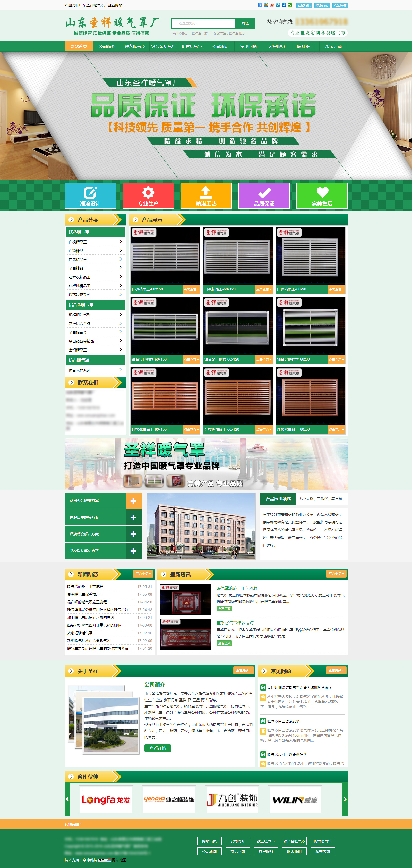Open 仿古暖气罩 nav item
Viewport: 412px width, 868px height.
(x=192, y=46)
